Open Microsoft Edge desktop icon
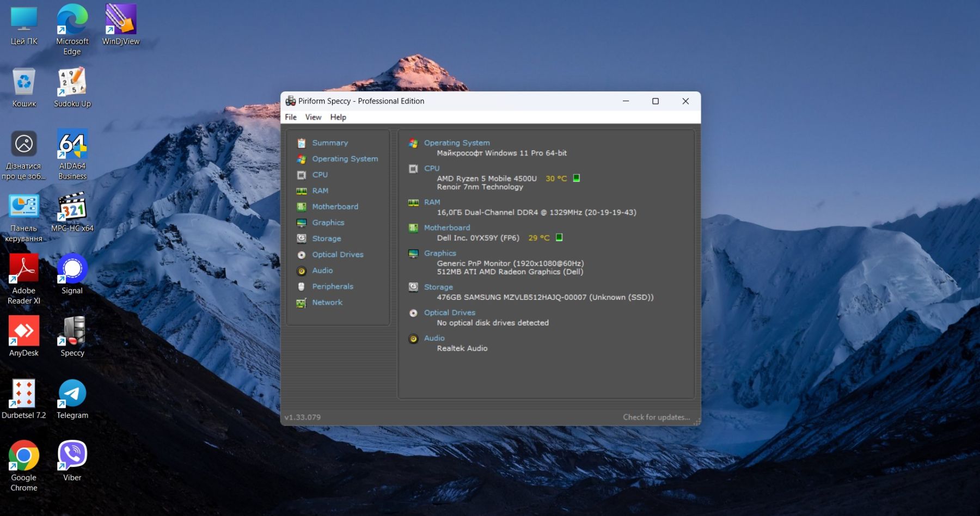This screenshot has width=980, height=516. (x=72, y=30)
